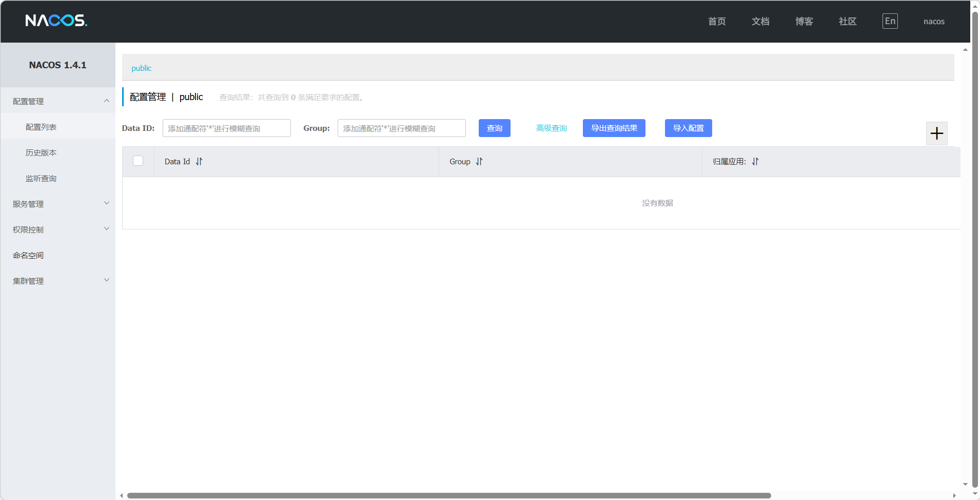Open the nacos user menu

[934, 22]
